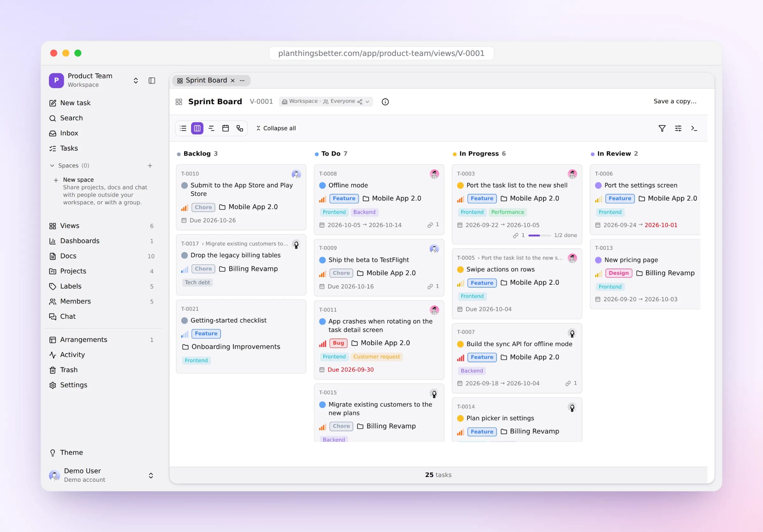Viewport: 763px width, 532px height.
Task: Open the calendar view icon
Action: pos(226,128)
